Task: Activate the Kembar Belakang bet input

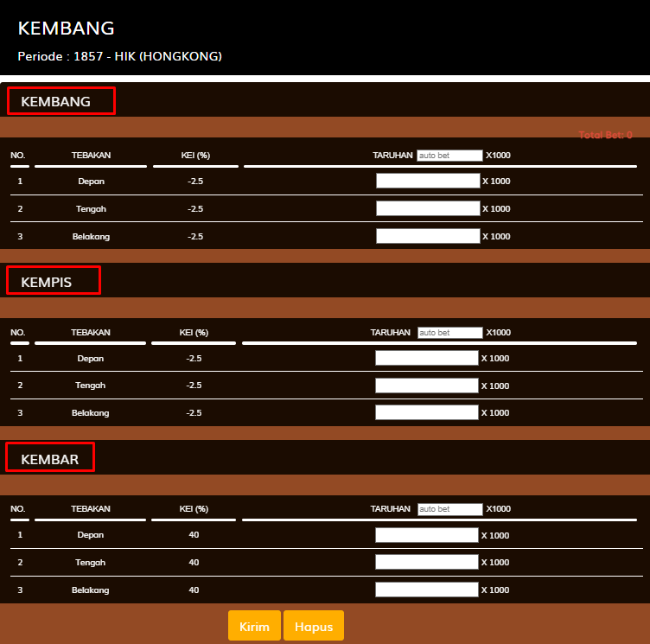Action: click(x=427, y=590)
